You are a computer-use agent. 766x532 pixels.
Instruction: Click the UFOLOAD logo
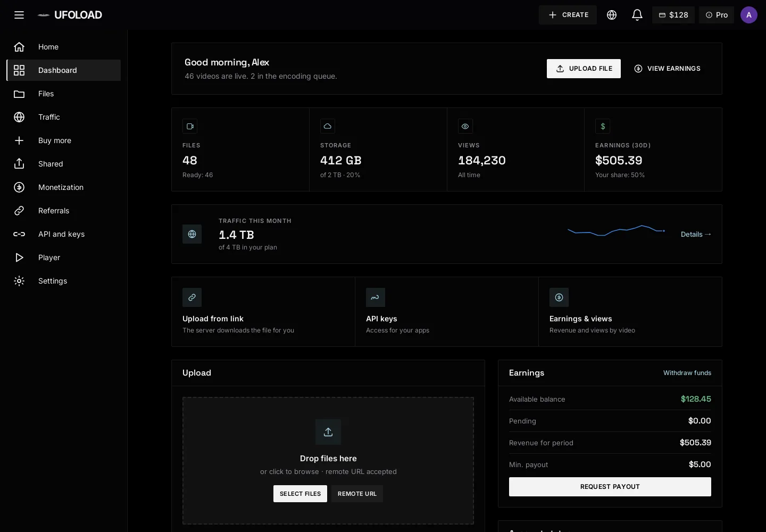tap(70, 15)
